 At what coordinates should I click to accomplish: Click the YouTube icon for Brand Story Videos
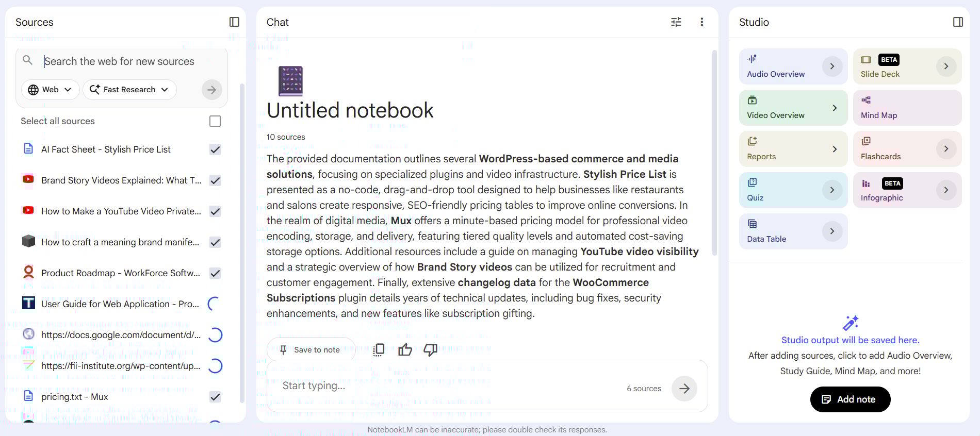pos(28,179)
